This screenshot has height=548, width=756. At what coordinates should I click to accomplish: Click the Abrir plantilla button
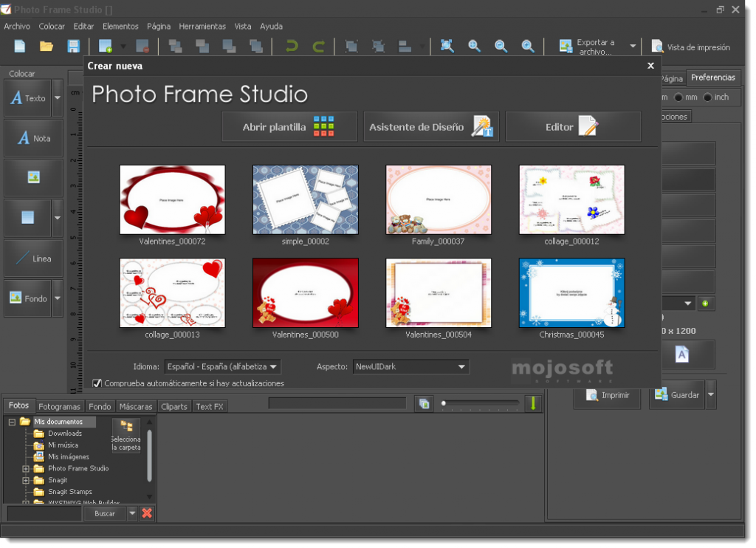289,127
